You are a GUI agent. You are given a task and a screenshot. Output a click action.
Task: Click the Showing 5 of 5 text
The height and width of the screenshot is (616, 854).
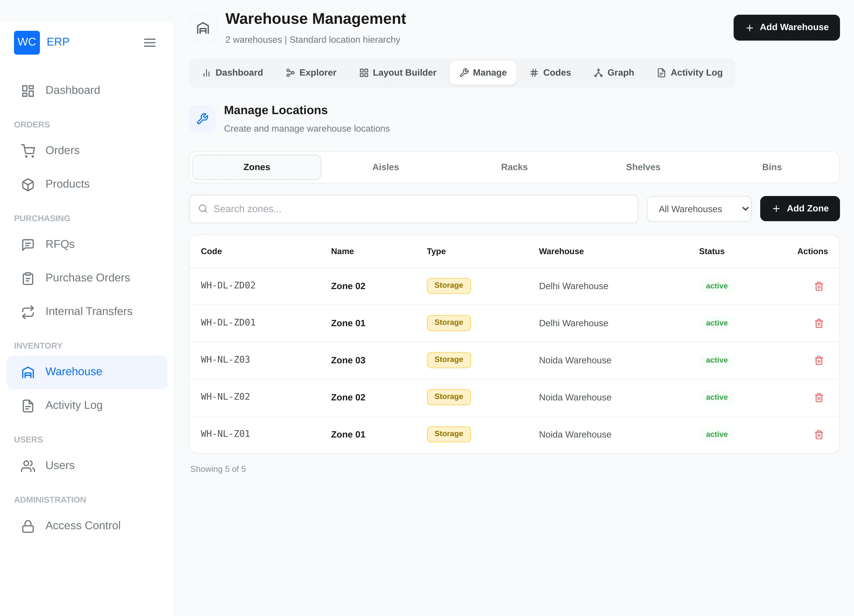click(x=218, y=469)
